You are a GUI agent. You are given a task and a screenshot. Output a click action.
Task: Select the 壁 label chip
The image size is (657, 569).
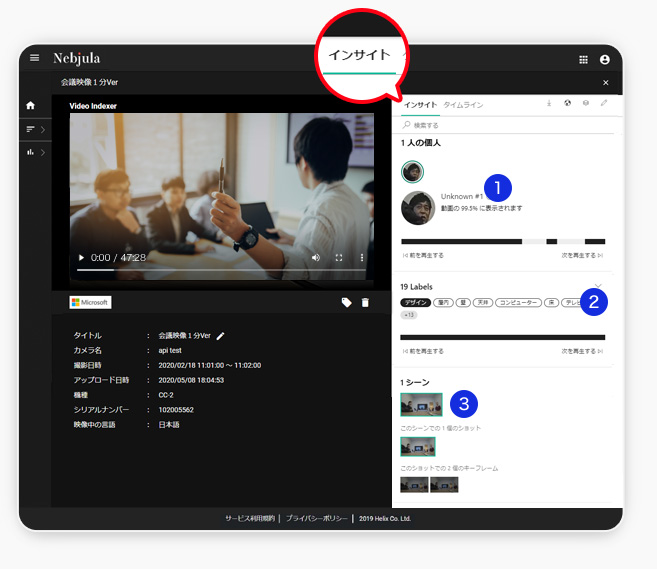pos(463,303)
